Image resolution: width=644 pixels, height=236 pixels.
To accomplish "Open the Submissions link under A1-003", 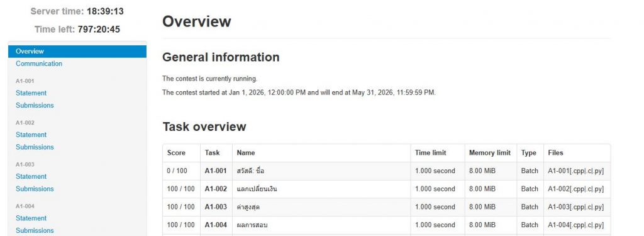I will coord(35,189).
